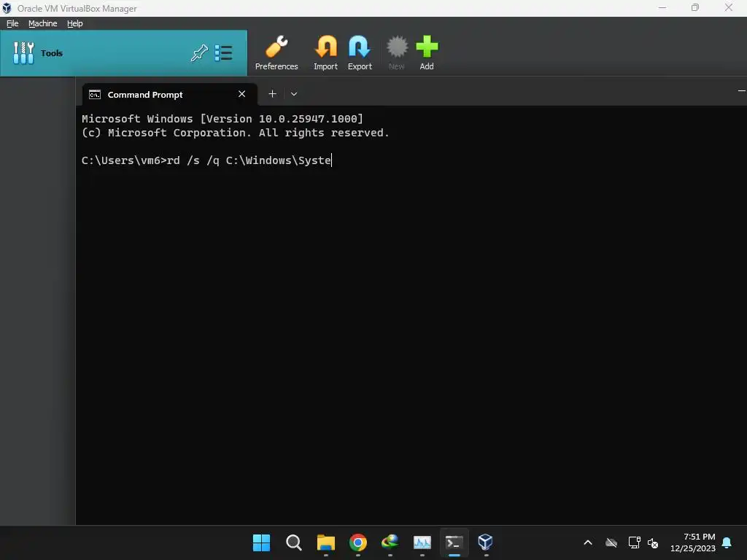Open the Windows Start menu
The width and height of the screenshot is (747, 560).
pyautogui.click(x=261, y=542)
